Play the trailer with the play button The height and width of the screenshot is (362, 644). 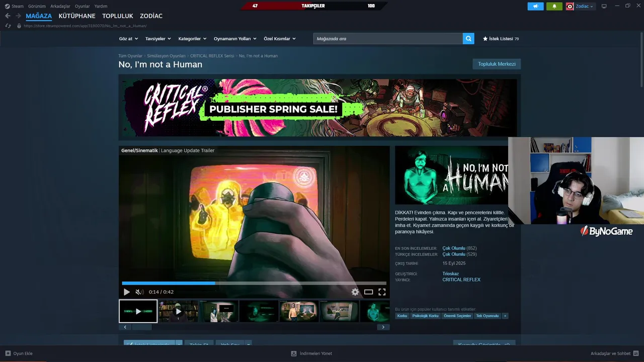127,292
